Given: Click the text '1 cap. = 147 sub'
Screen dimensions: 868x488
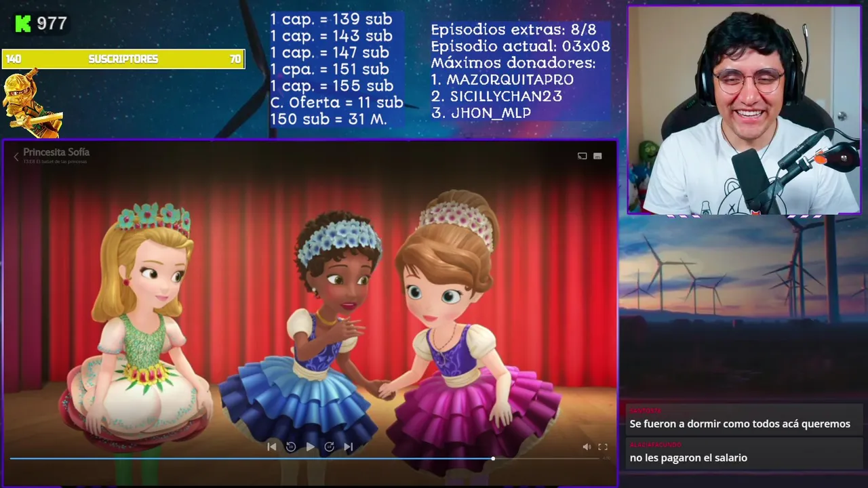Looking at the screenshot, I should [x=330, y=52].
